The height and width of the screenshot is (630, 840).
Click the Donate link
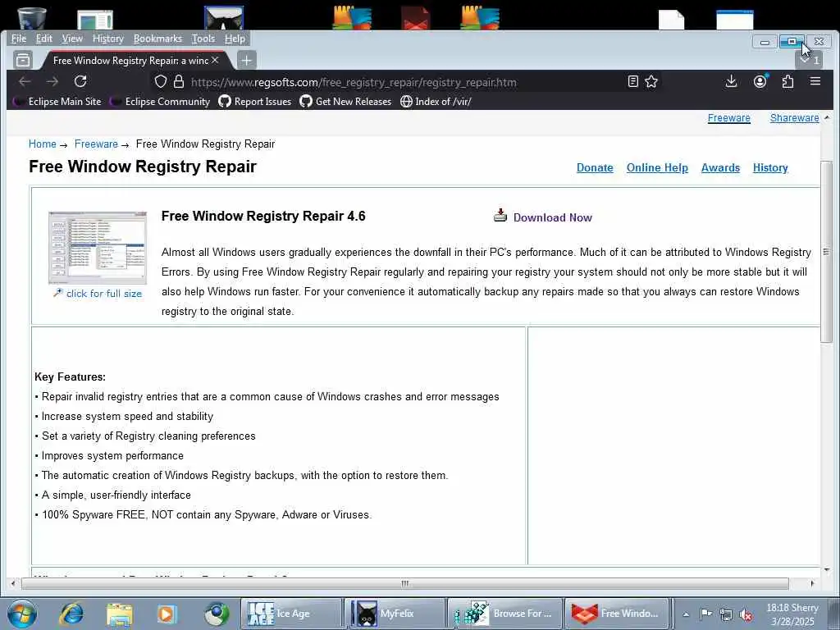tap(595, 167)
